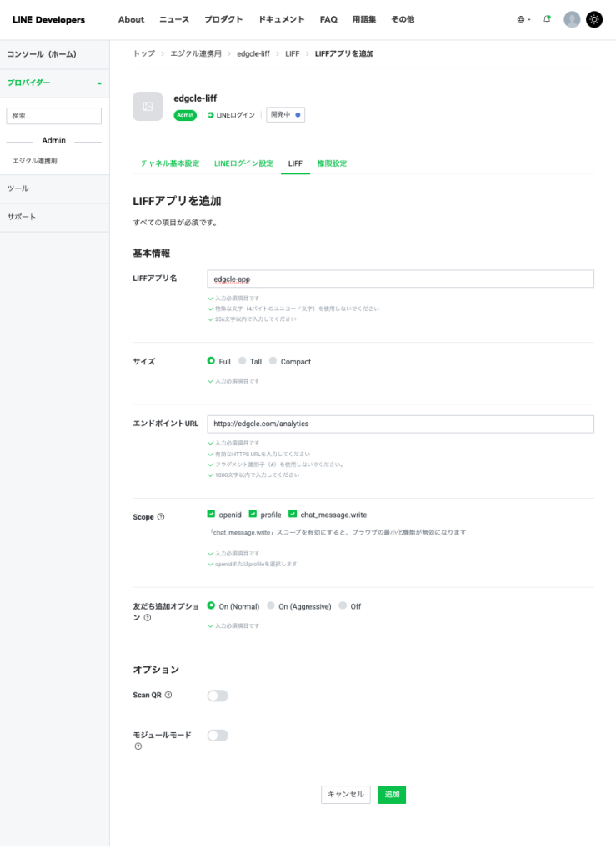Image resolution: width=616 pixels, height=854 pixels.
Task: Click the モジュールモード help icon
Action: (138, 746)
